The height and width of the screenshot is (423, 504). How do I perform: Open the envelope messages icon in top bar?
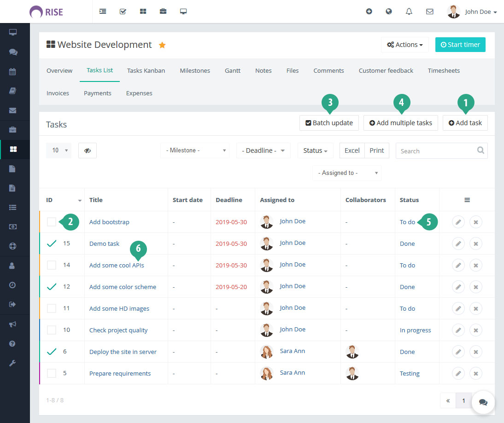pos(429,12)
